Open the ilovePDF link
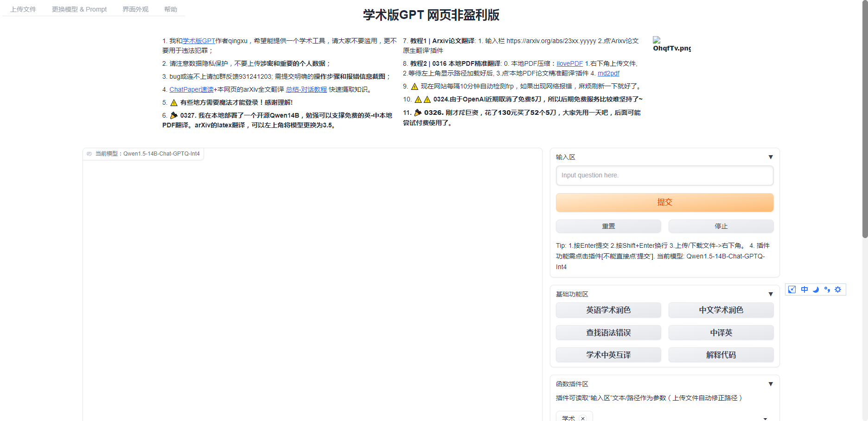Image resolution: width=868 pixels, height=421 pixels. tap(569, 63)
